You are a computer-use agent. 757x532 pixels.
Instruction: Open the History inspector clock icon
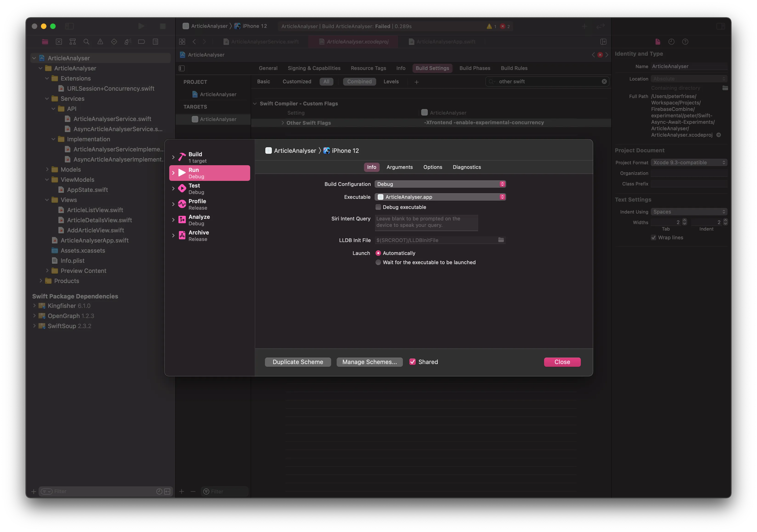pos(671,42)
